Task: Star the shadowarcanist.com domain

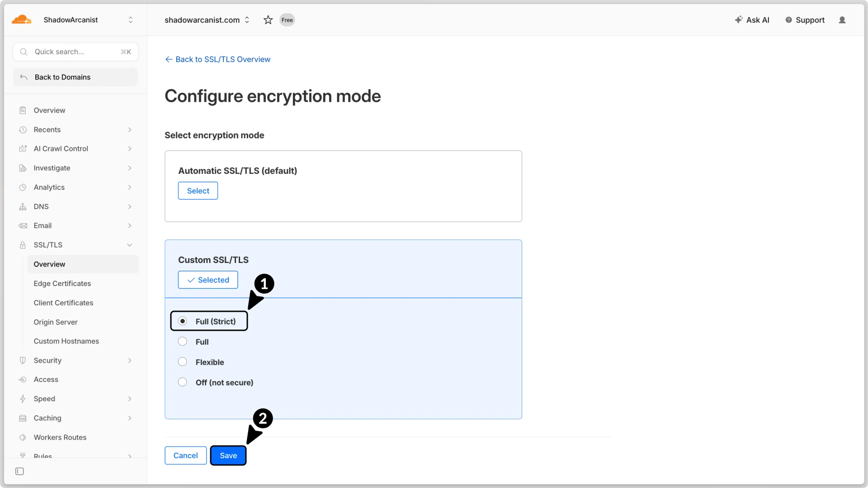Action: click(268, 20)
